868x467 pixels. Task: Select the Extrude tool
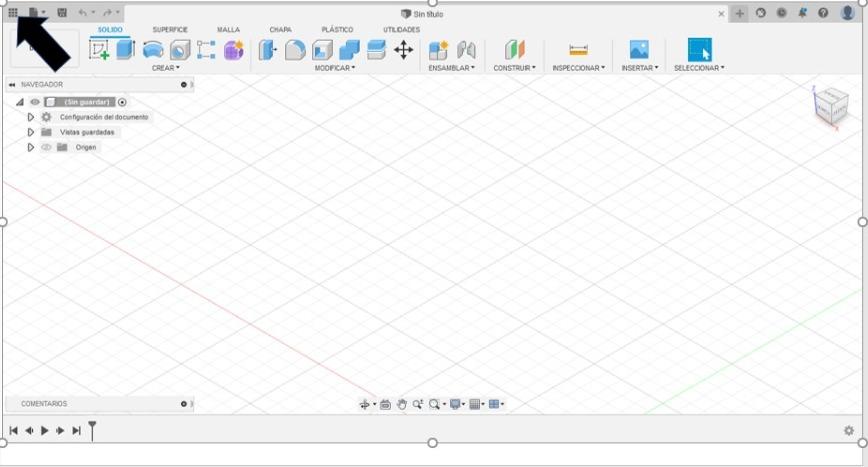click(126, 50)
